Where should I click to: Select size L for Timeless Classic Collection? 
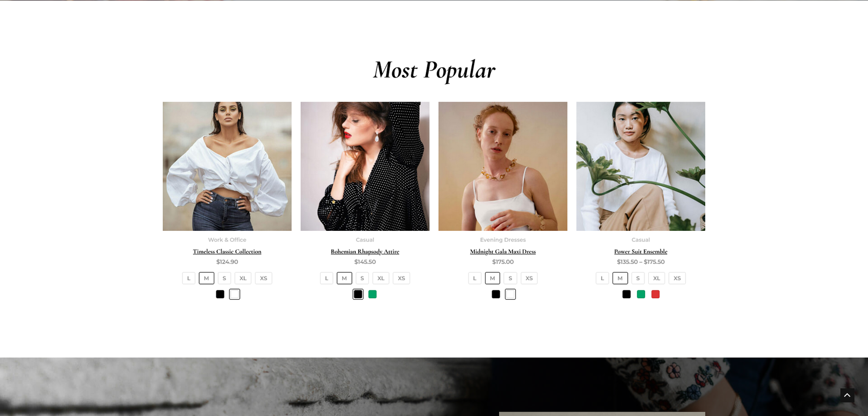pyautogui.click(x=189, y=278)
